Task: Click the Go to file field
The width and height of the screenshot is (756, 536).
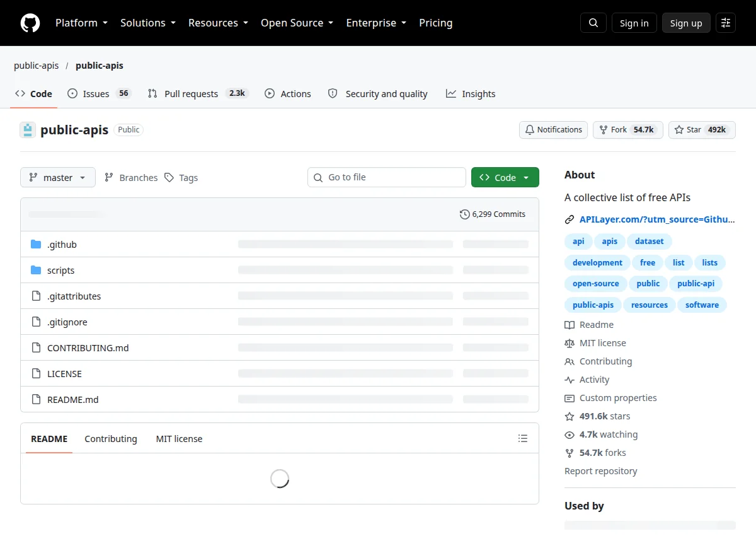Action: (x=387, y=177)
